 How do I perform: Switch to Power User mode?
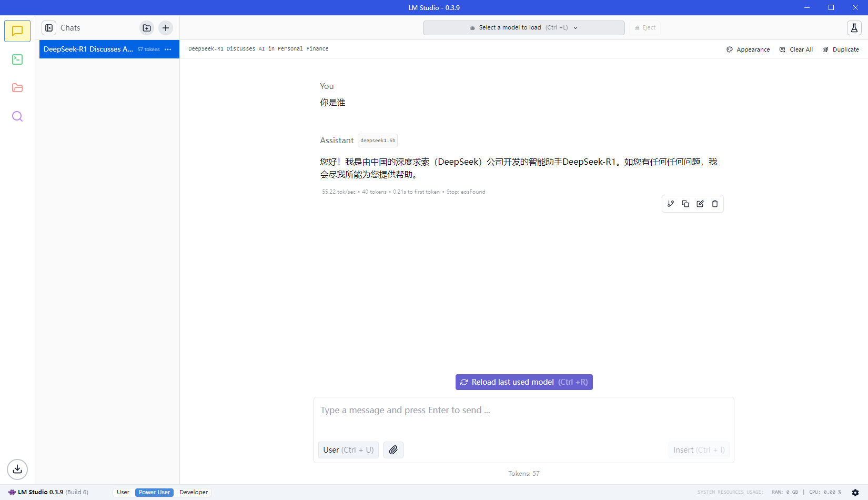point(154,493)
